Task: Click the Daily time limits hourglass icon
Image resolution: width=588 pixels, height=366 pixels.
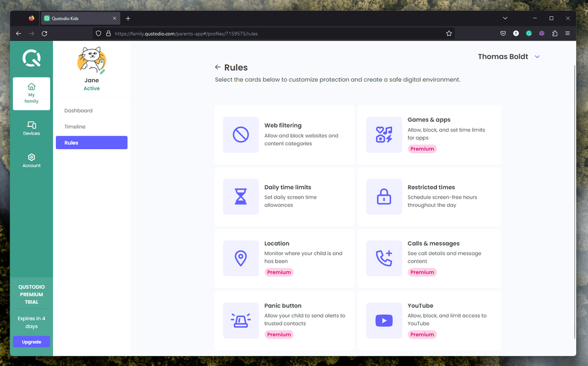Action: pyautogui.click(x=240, y=196)
